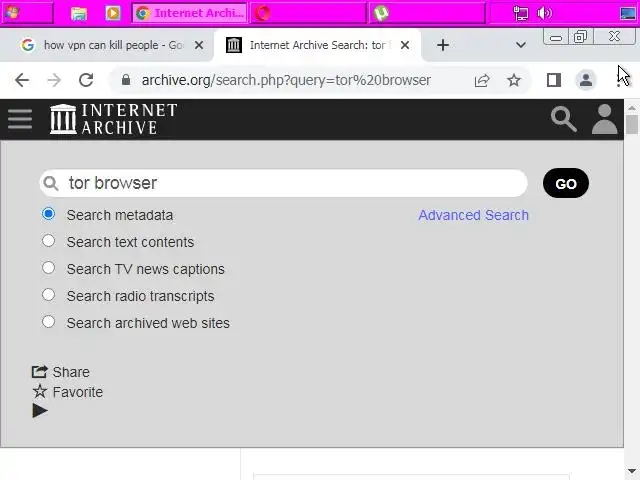
Task: Click the black play triangle below Favorite
Action: 40,411
